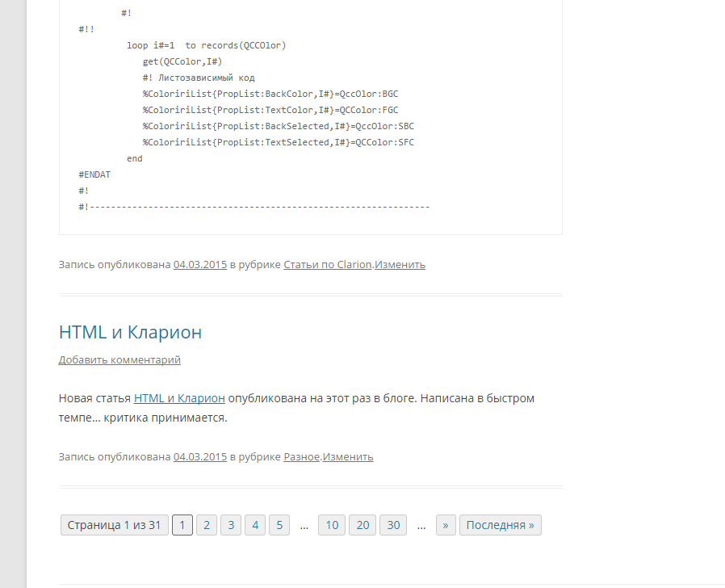Click 'Изменить' next to the 'Разное' category
The width and height of the screenshot is (725, 588).
point(348,456)
